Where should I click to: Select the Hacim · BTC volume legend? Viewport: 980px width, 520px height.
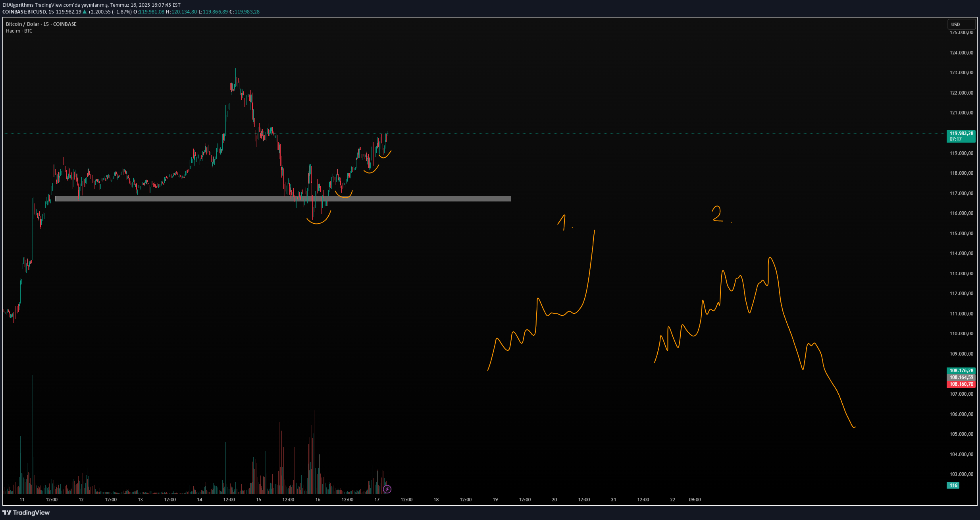point(19,31)
